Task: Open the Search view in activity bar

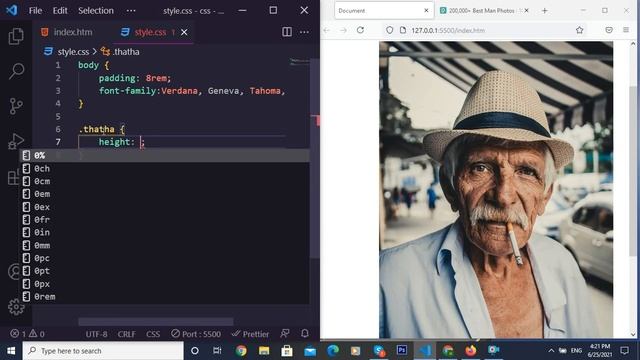Action: click(16, 71)
